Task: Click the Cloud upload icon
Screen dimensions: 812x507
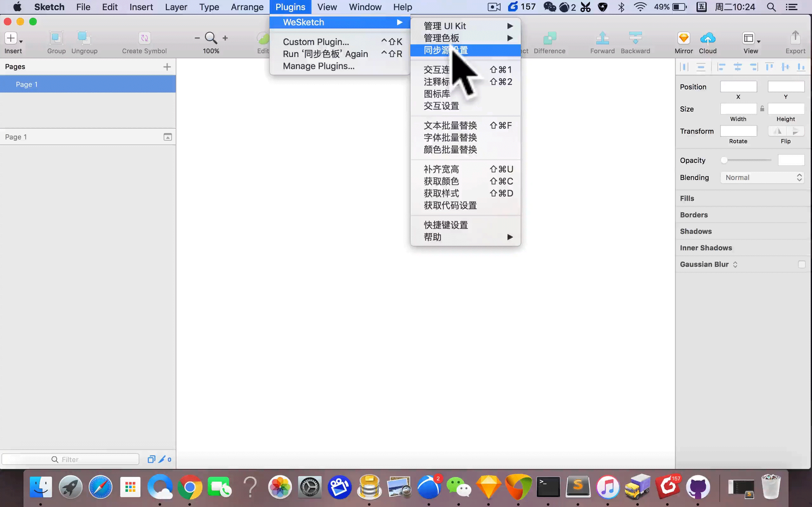Action: pyautogui.click(x=707, y=39)
